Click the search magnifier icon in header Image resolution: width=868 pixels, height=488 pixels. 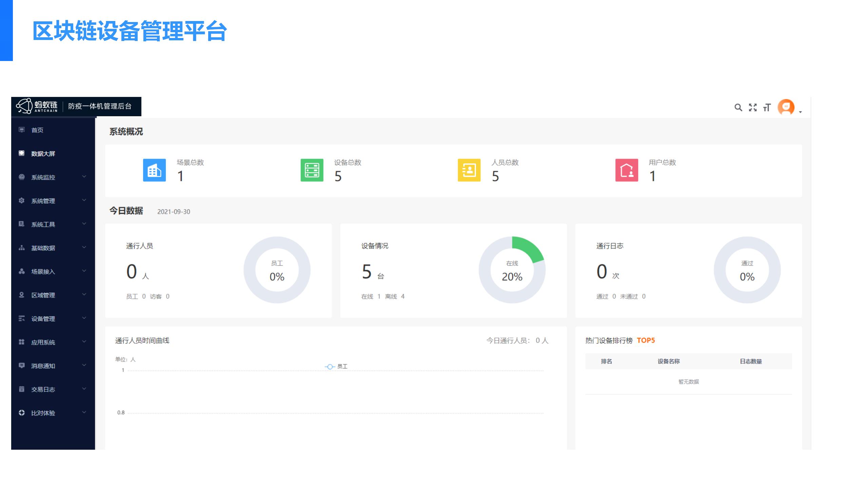click(x=738, y=107)
